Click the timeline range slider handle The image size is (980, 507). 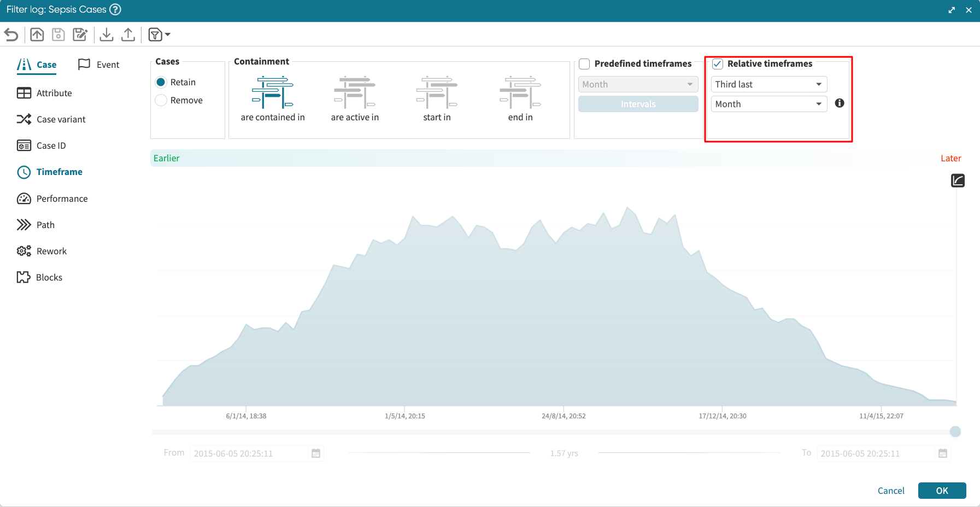(955, 432)
